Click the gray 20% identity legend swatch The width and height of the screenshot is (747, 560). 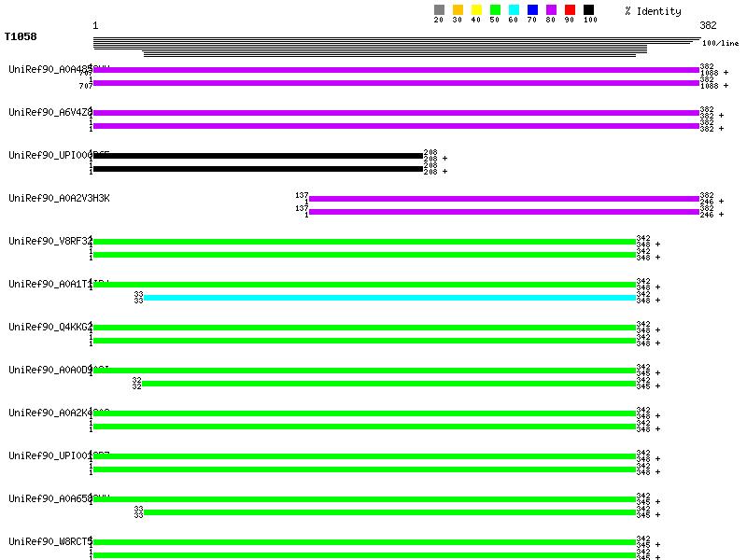coord(439,10)
